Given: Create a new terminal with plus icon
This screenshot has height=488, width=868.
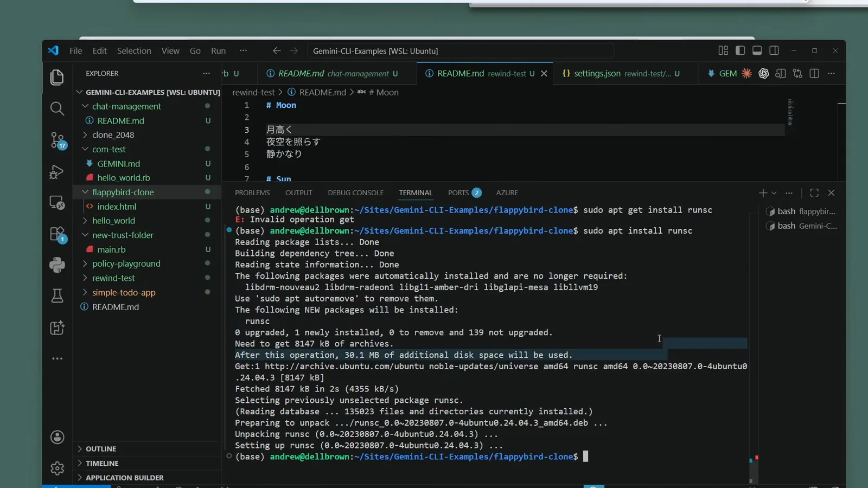Looking at the screenshot, I should point(763,192).
